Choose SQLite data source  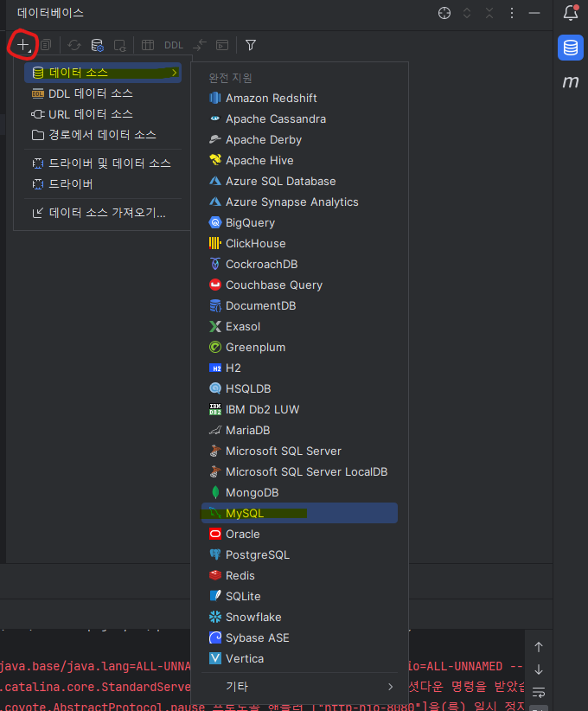[x=300, y=596]
